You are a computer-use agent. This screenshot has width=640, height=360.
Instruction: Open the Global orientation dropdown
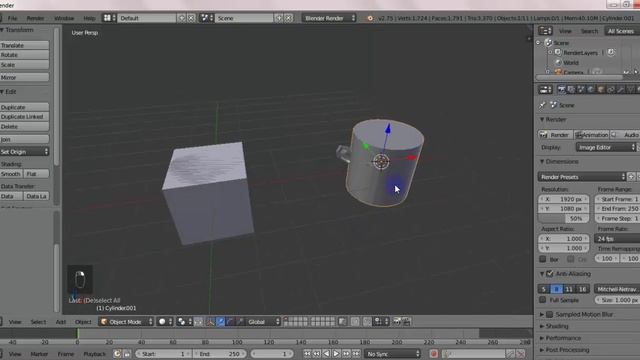coord(263,322)
